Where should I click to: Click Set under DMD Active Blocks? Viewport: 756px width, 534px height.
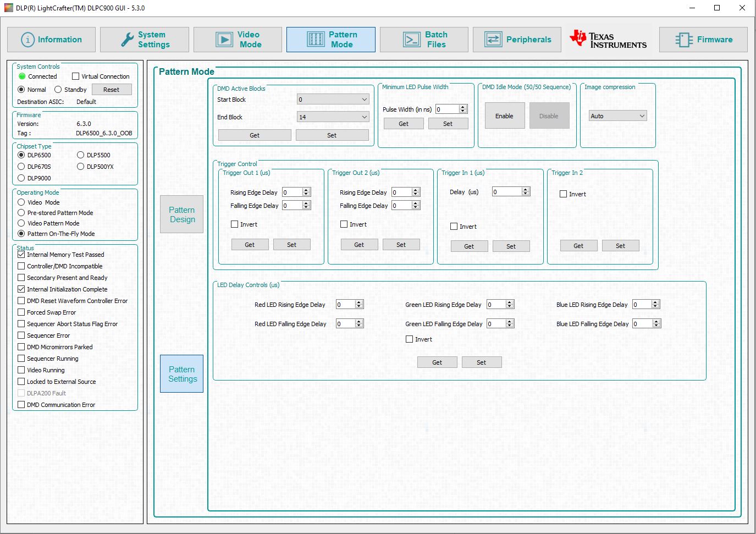[332, 135]
